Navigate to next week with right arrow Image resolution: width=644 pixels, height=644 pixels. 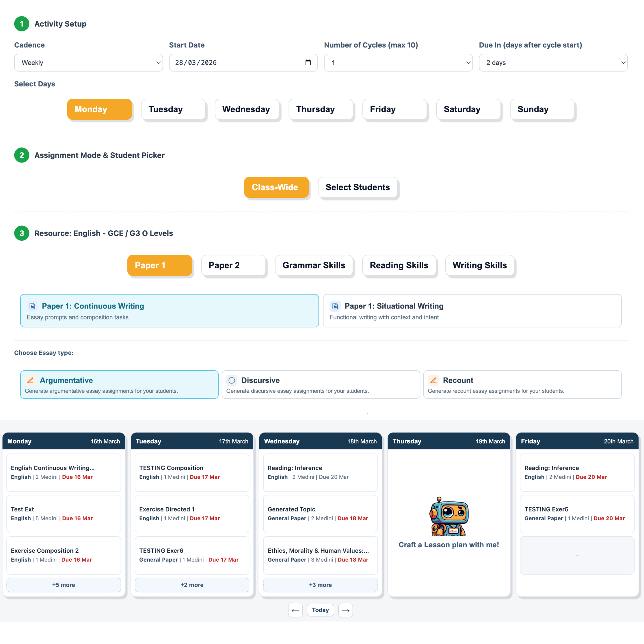pos(345,610)
